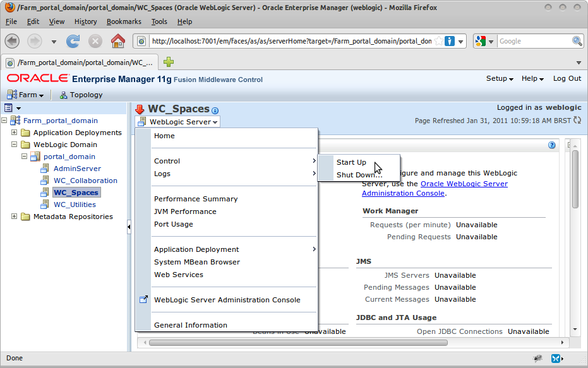The image size is (588, 368).
Task: Click the vertical scrollbar of the content area
Action: [x=575, y=179]
